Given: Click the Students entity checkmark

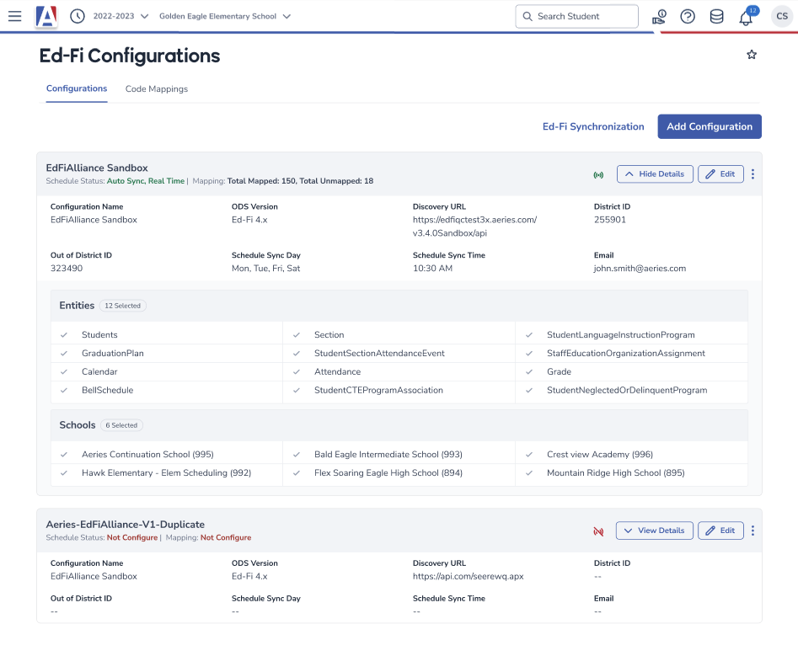Looking at the screenshot, I should click(64, 334).
